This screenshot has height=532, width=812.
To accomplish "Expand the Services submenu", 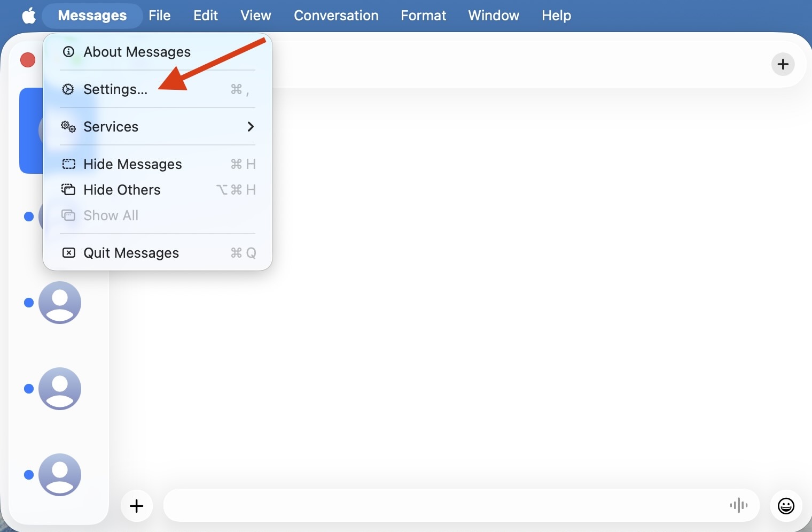I will point(158,127).
